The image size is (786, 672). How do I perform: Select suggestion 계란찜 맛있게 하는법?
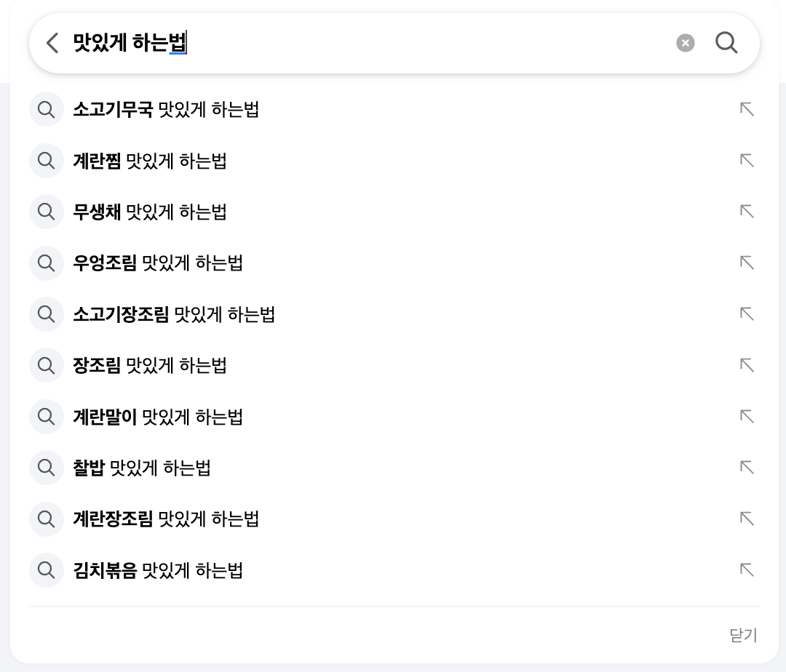tap(150, 161)
